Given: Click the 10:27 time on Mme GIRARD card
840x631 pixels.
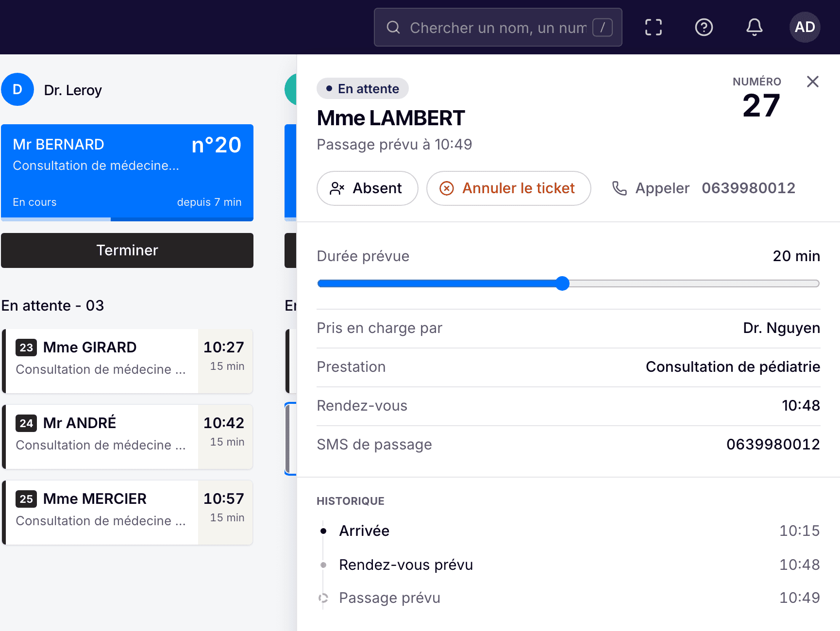Looking at the screenshot, I should click(x=223, y=348).
